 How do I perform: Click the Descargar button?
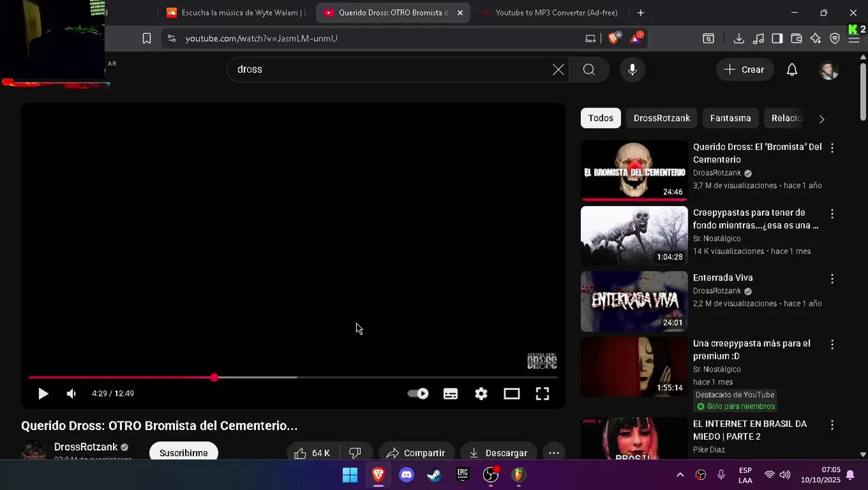(x=498, y=453)
